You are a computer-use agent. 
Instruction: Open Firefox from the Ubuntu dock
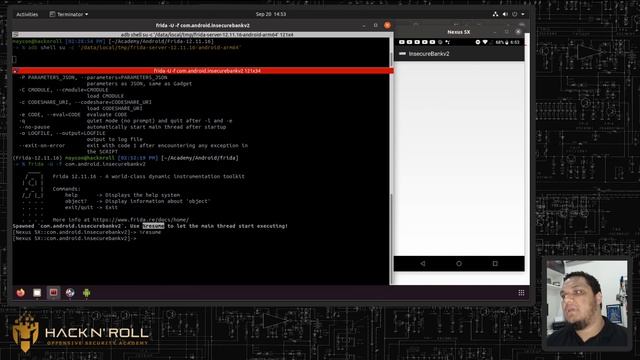coord(20,293)
